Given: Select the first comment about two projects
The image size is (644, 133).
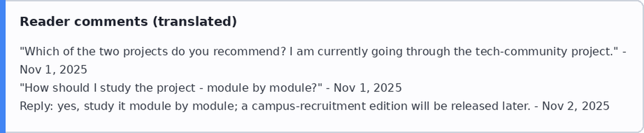Looking at the screenshot, I should click(323, 61).
